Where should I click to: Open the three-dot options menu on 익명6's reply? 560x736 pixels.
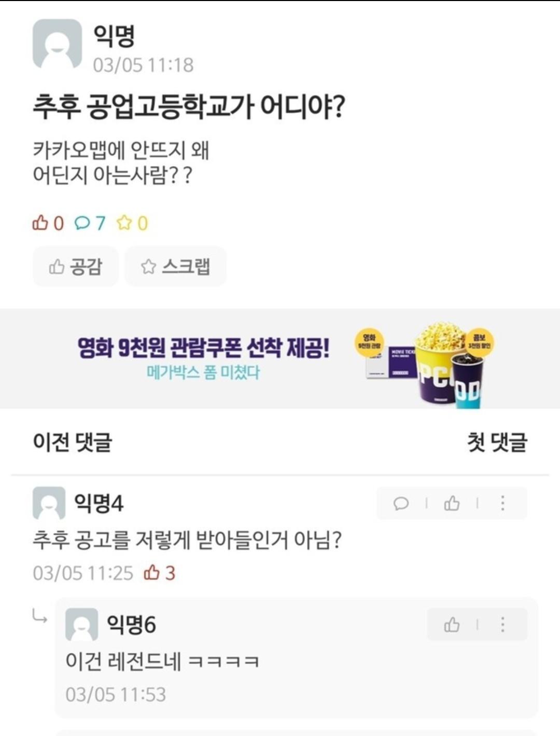(502, 624)
